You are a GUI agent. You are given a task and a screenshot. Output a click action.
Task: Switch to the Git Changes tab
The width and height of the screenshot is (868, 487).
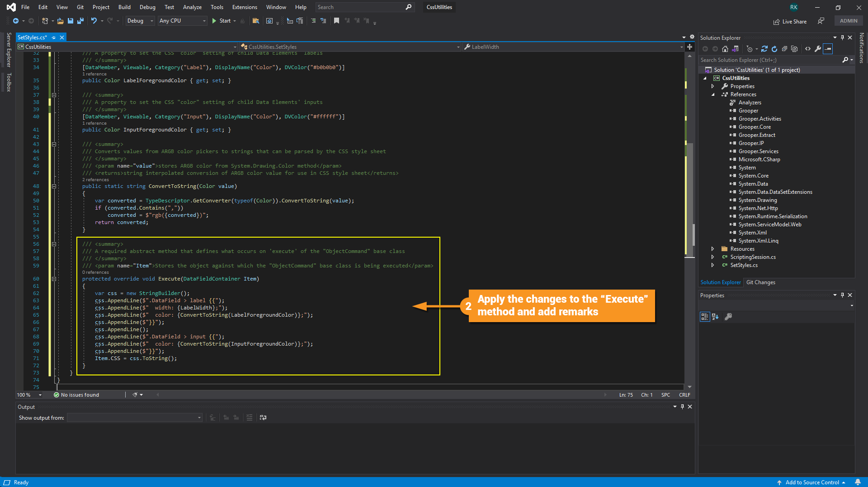[x=760, y=282]
